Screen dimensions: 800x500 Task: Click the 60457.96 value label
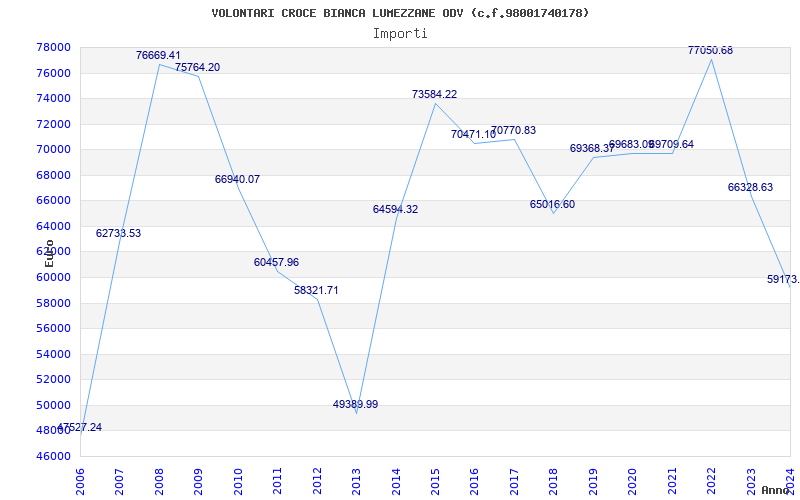pos(277,262)
